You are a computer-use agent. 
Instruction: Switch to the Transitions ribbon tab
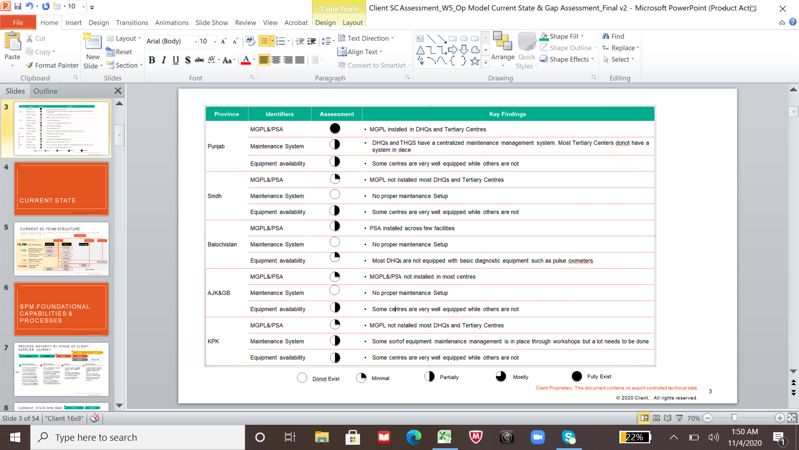132,22
